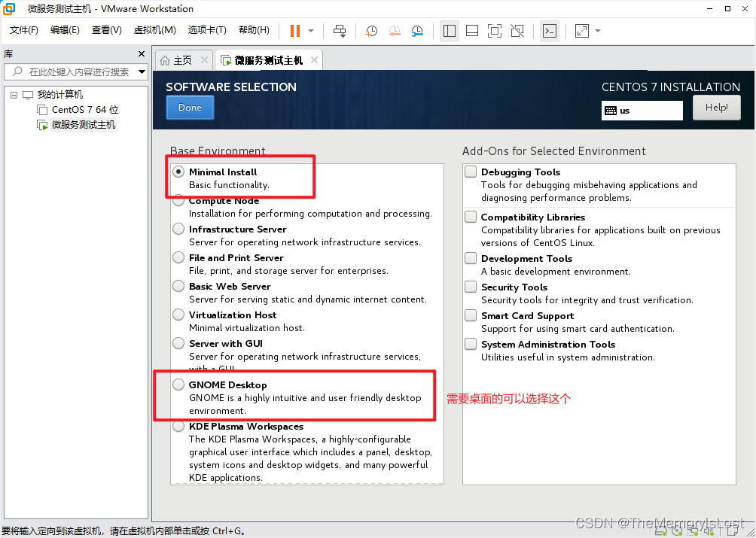The image size is (756, 538).
Task: Open the 编辑(E) menu
Action: pos(65,30)
